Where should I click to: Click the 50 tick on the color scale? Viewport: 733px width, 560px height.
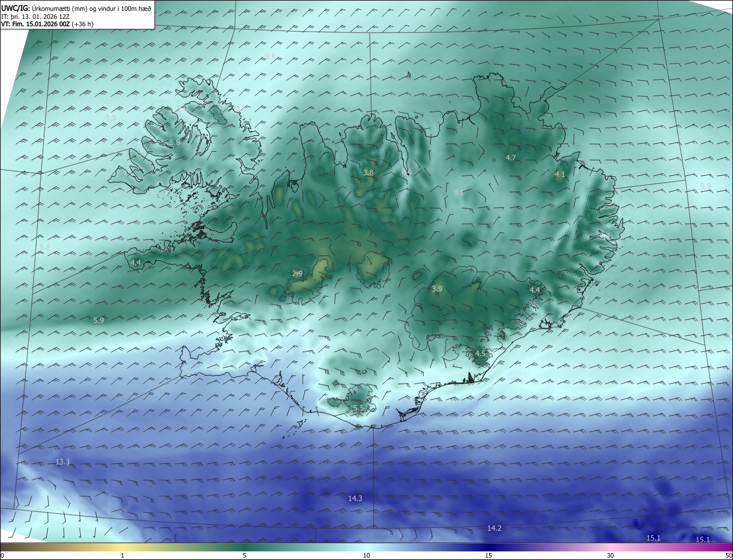point(728,555)
